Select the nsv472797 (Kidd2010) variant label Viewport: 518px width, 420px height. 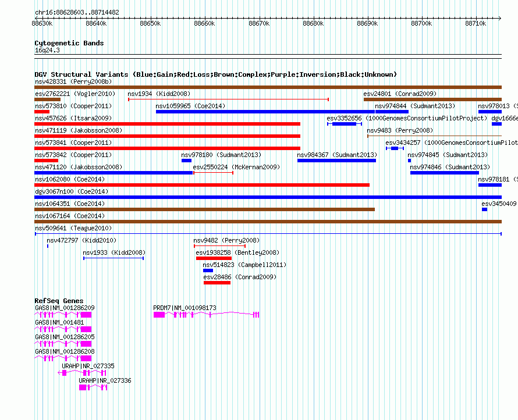pos(81,240)
